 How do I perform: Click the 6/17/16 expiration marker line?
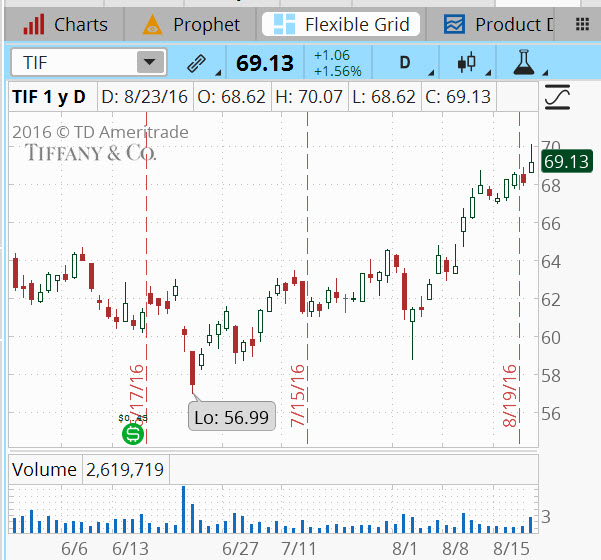point(146,278)
